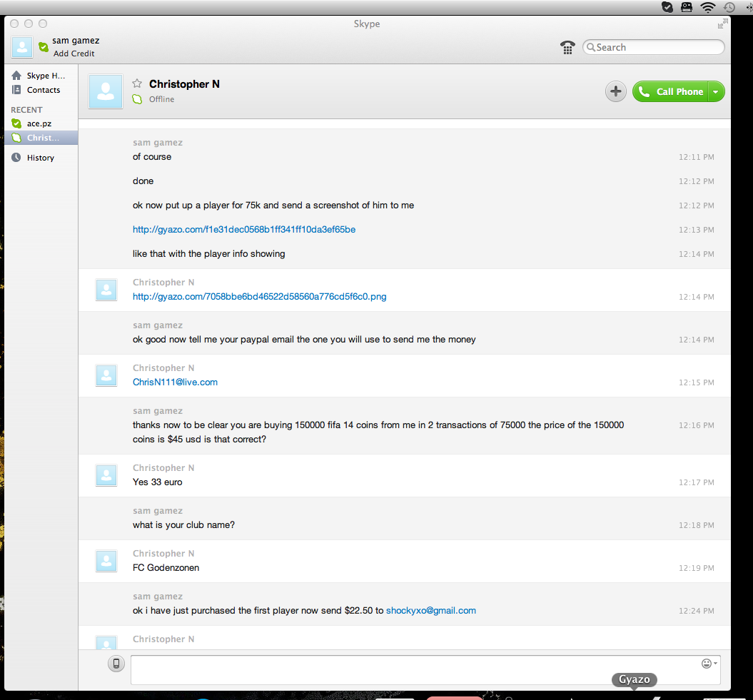Click the SMS phone icon beside message box

(116, 664)
